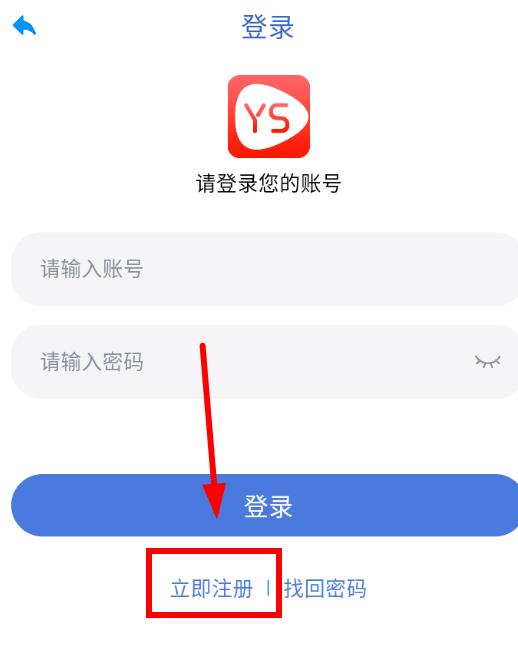The image size is (518, 650).
Task: Toggle password visibility eye in password field
Action: (487, 361)
